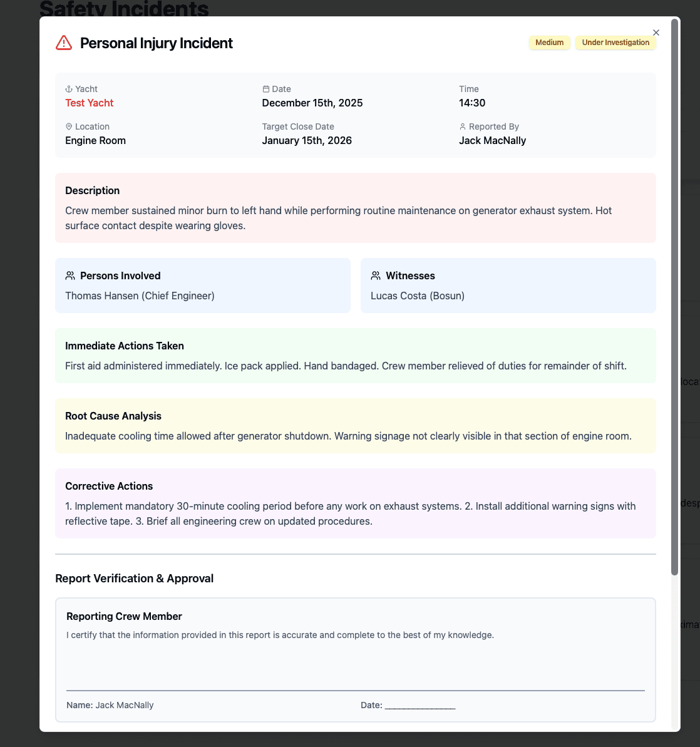
Task: Click the certification statement text
Action: pyautogui.click(x=281, y=635)
